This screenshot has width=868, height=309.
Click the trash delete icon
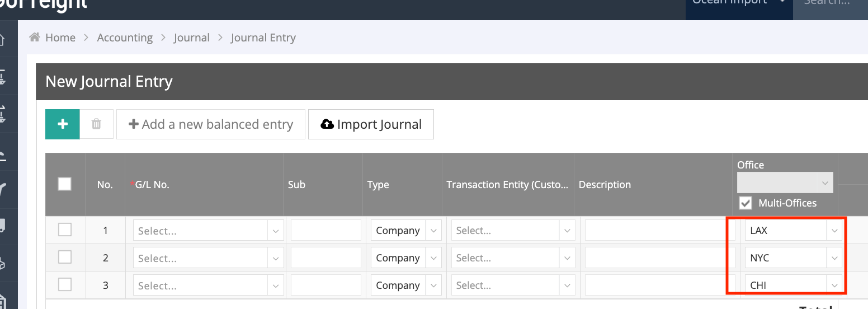click(x=96, y=124)
